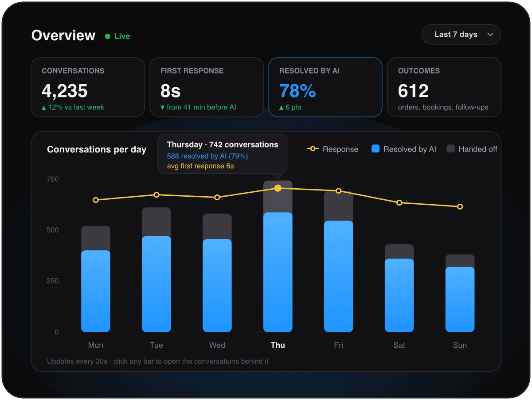532x400 pixels.
Task: Click Wednesday's response line point
Action: (x=217, y=198)
